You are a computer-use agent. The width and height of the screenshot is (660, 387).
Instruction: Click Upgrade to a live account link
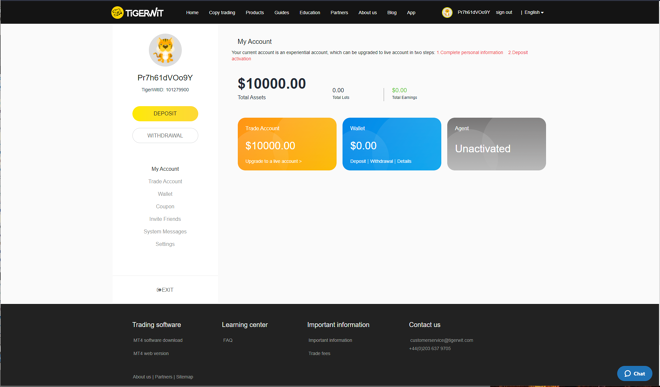pyautogui.click(x=273, y=161)
